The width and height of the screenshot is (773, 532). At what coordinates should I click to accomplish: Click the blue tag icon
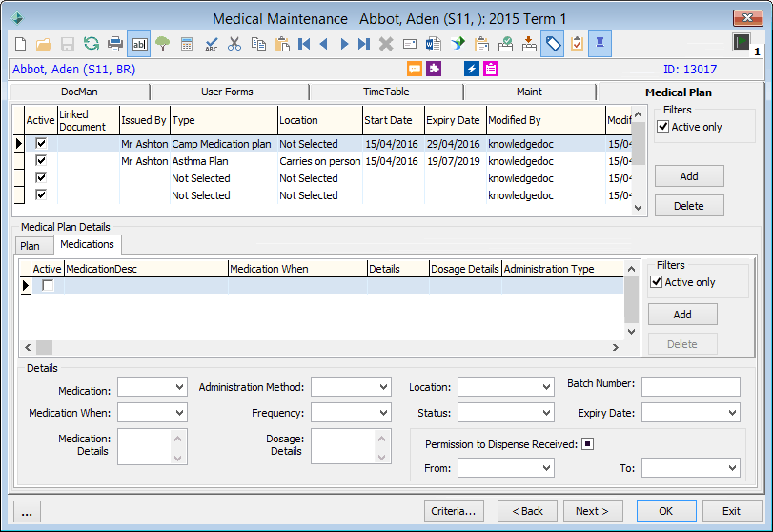point(553,44)
